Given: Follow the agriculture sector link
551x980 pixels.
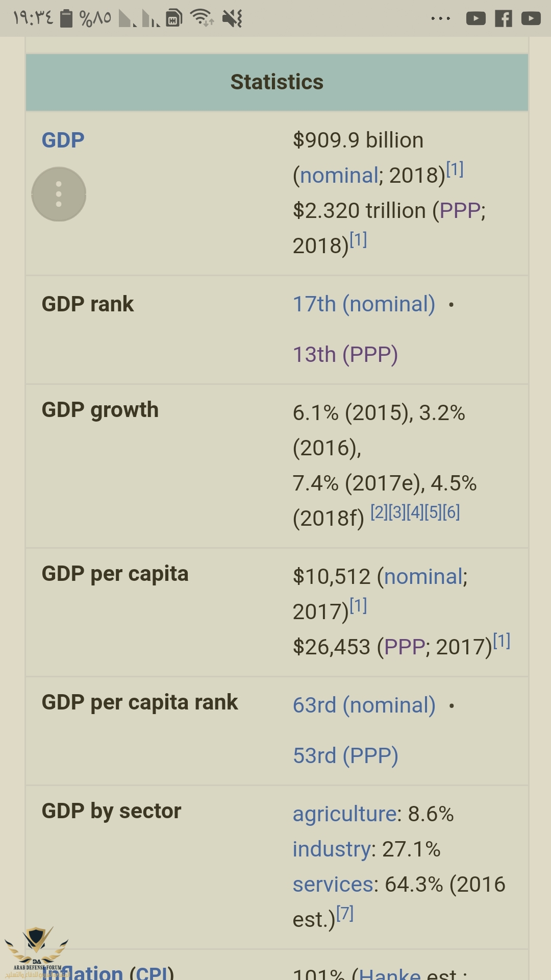Looking at the screenshot, I should 344,814.
